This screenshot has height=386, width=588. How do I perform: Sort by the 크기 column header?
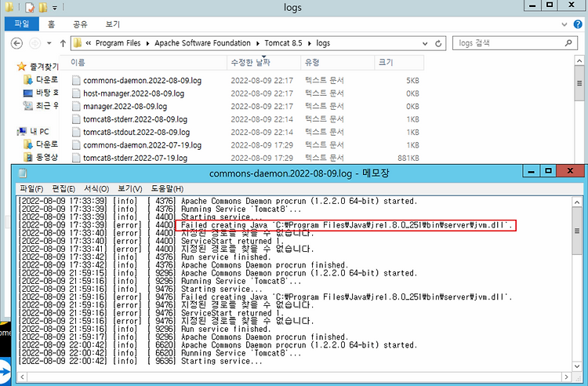click(x=399, y=62)
